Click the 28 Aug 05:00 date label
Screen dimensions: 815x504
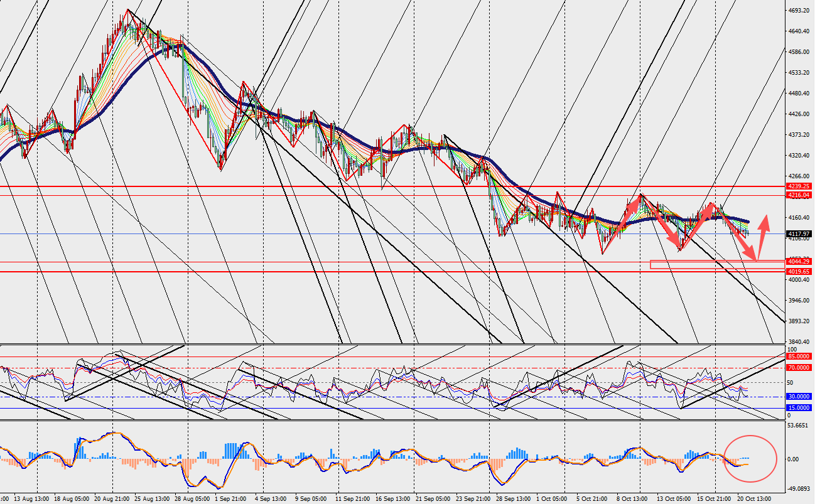click(x=193, y=499)
